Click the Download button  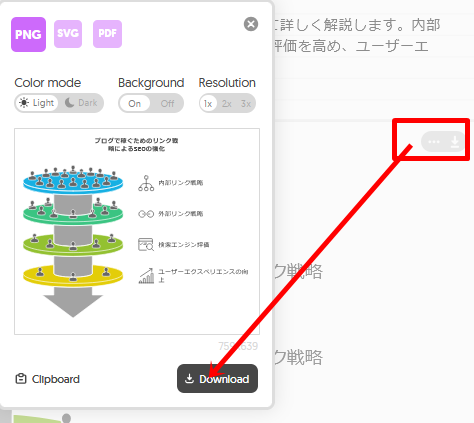click(x=217, y=378)
